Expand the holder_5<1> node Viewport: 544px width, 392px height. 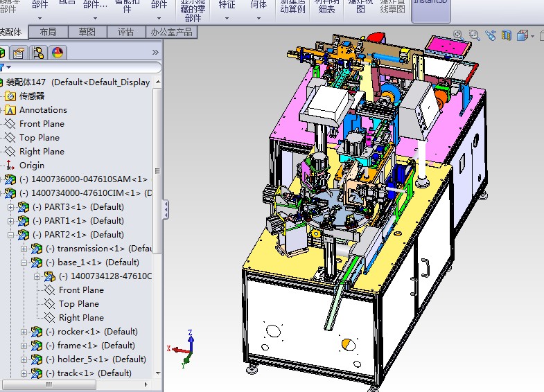point(24,359)
